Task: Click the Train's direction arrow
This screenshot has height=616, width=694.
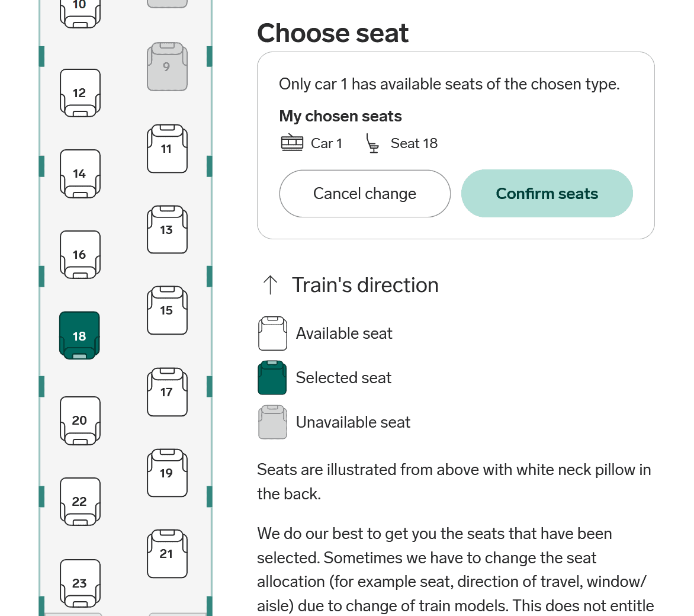Action: (270, 285)
